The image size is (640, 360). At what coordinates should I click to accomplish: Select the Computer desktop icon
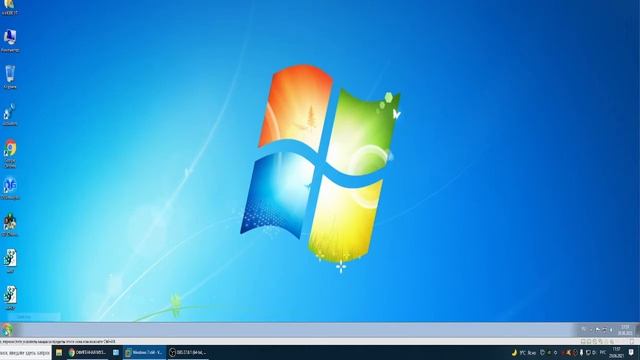[10, 41]
